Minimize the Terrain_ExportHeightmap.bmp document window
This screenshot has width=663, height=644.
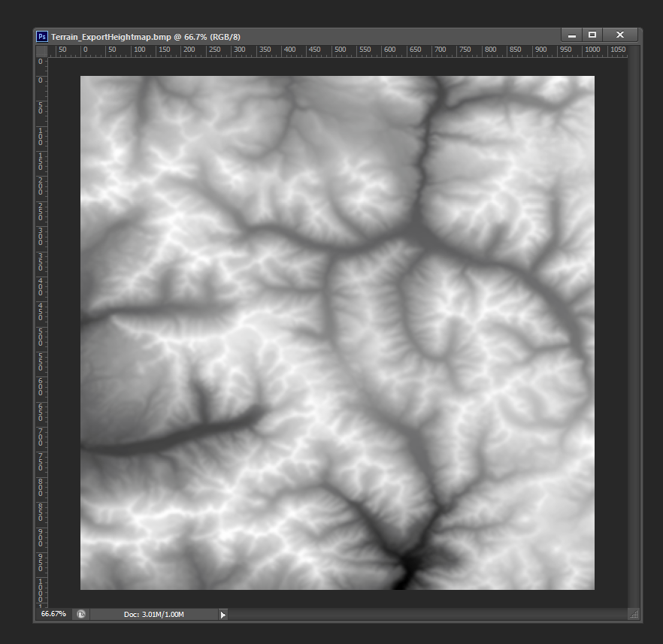(x=572, y=35)
